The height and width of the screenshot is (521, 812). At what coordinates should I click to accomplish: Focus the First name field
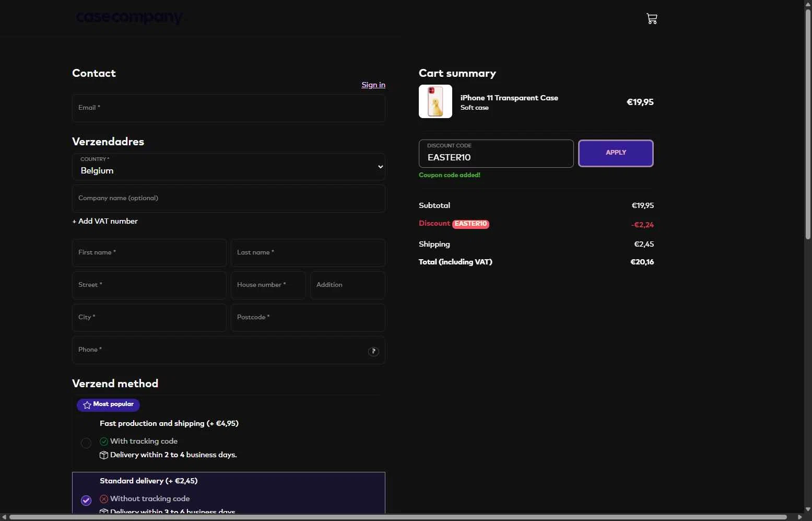pyautogui.click(x=149, y=253)
